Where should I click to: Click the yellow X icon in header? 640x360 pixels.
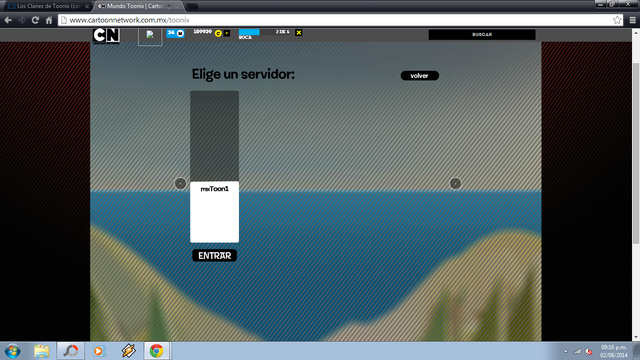[x=299, y=33]
